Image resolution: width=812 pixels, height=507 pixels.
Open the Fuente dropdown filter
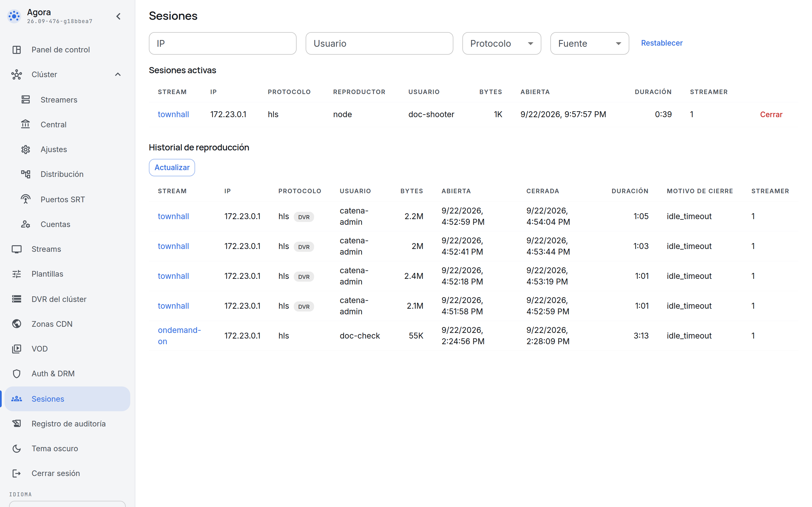point(590,43)
